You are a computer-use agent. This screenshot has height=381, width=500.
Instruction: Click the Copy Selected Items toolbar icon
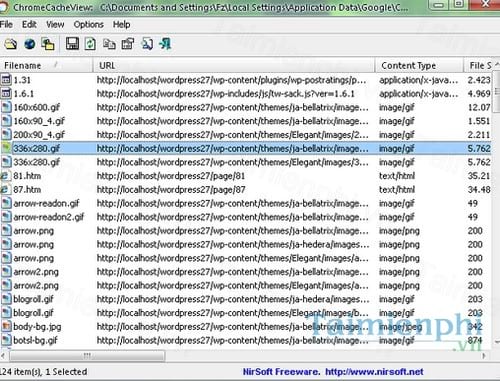point(109,44)
